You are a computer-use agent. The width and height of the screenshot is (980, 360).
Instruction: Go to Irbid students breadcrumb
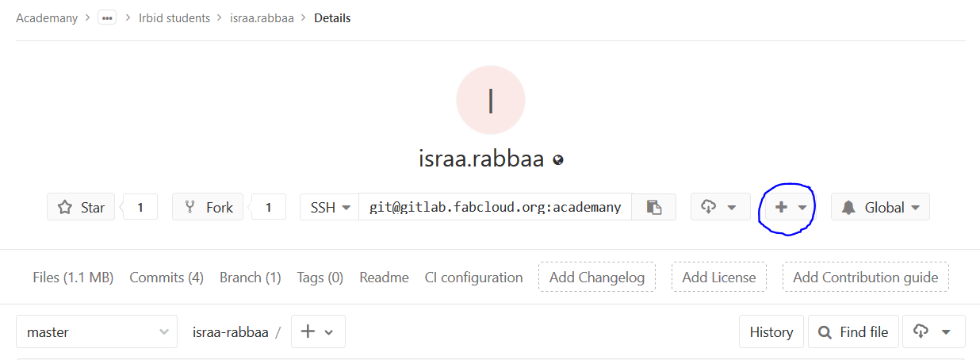tap(174, 17)
